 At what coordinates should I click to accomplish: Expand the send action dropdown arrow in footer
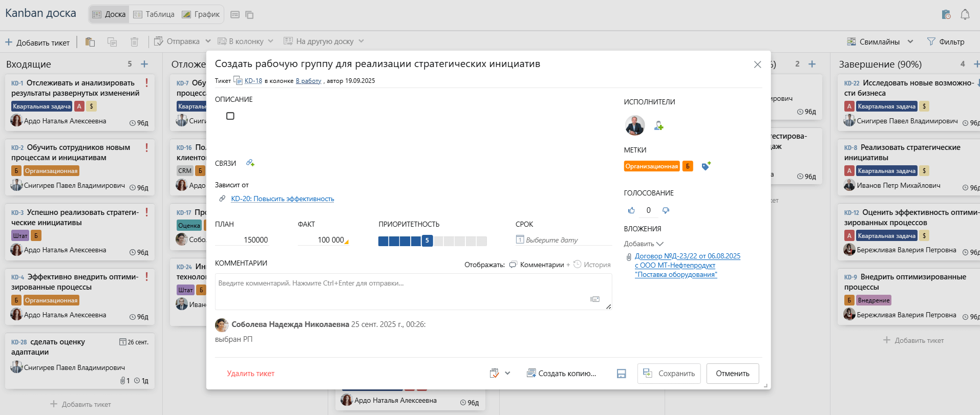click(507, 373)
